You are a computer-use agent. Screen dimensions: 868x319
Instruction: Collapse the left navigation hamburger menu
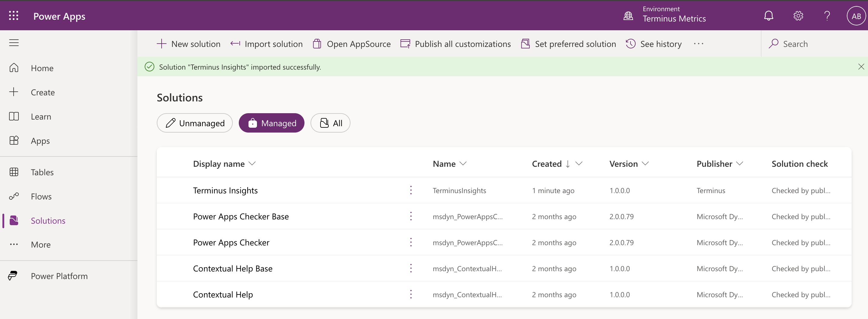[14, 43]
